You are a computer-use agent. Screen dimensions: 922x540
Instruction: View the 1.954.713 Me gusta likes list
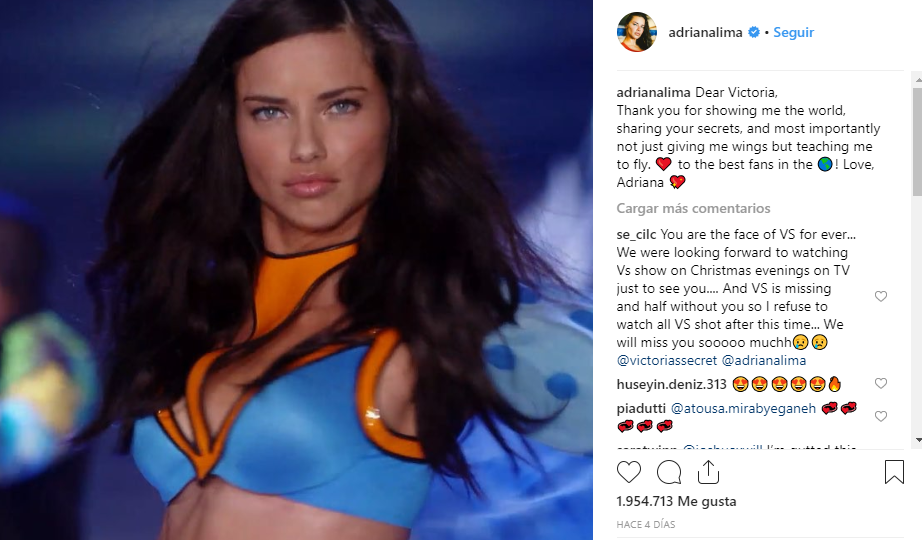[676, 501]
